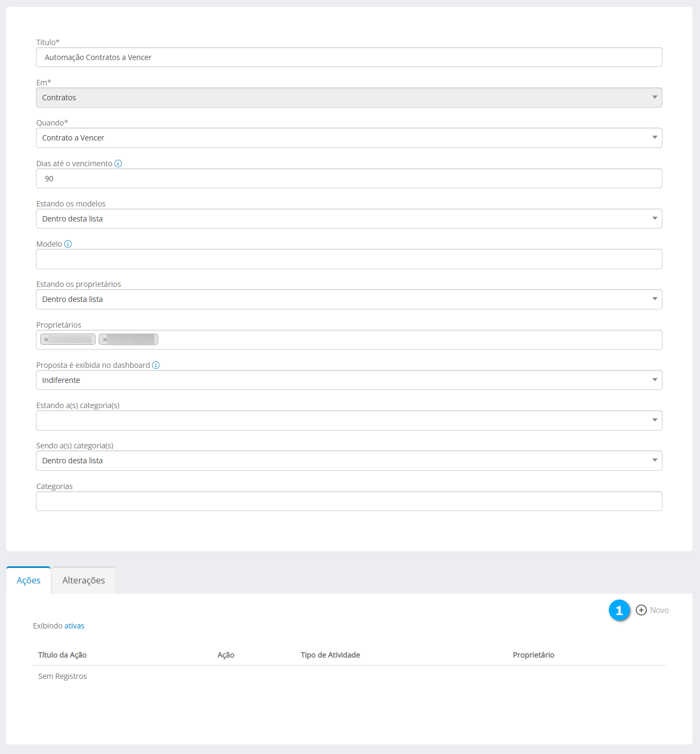Click info icon beside Proposta é exibida no dashboard
This screenshot has width=700, height=754.
(x=156, y=365)
